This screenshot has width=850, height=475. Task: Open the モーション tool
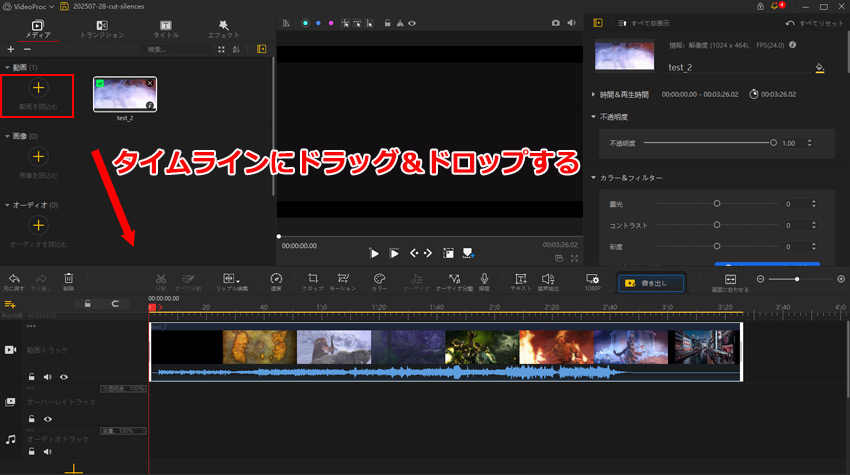click(x=343, y=281)
